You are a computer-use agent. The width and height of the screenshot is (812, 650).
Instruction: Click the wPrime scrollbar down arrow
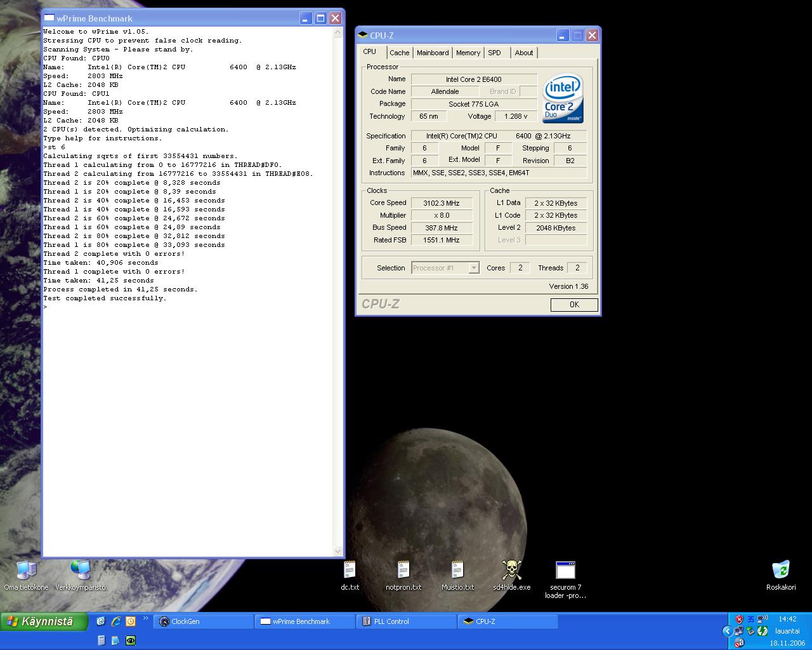click(338, 552)
